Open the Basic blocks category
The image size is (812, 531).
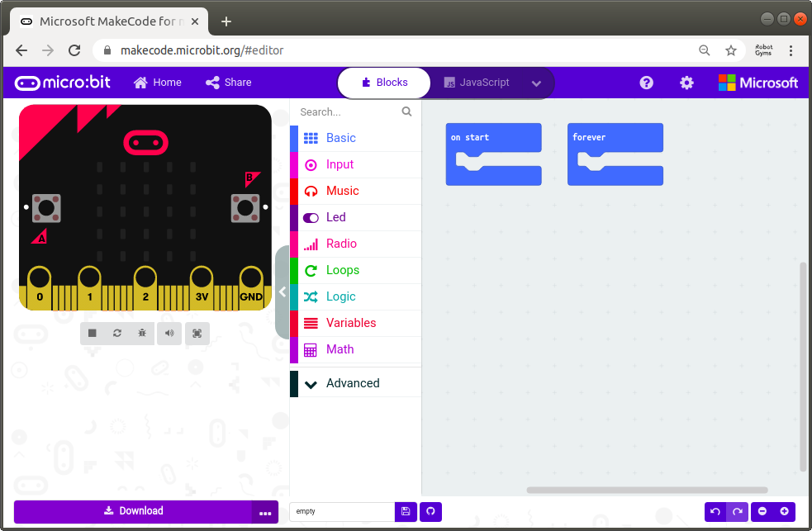(356, 138)
